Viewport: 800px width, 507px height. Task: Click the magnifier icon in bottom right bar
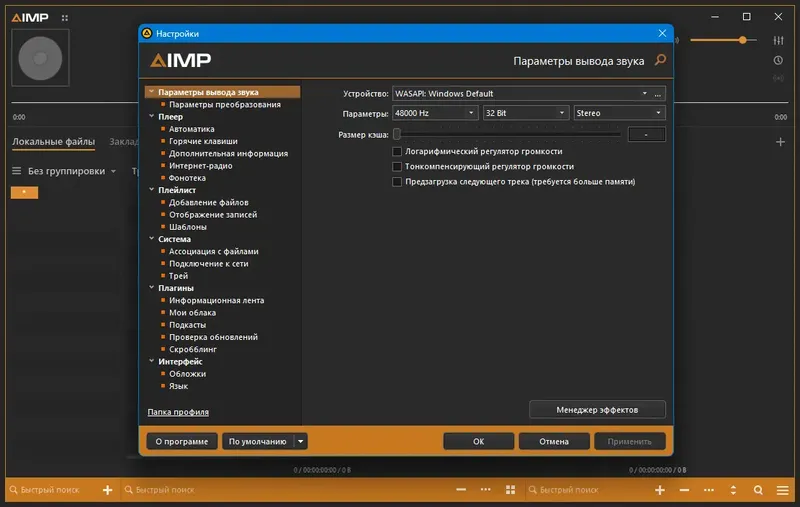pyautogui.click(x=758, y=490)
